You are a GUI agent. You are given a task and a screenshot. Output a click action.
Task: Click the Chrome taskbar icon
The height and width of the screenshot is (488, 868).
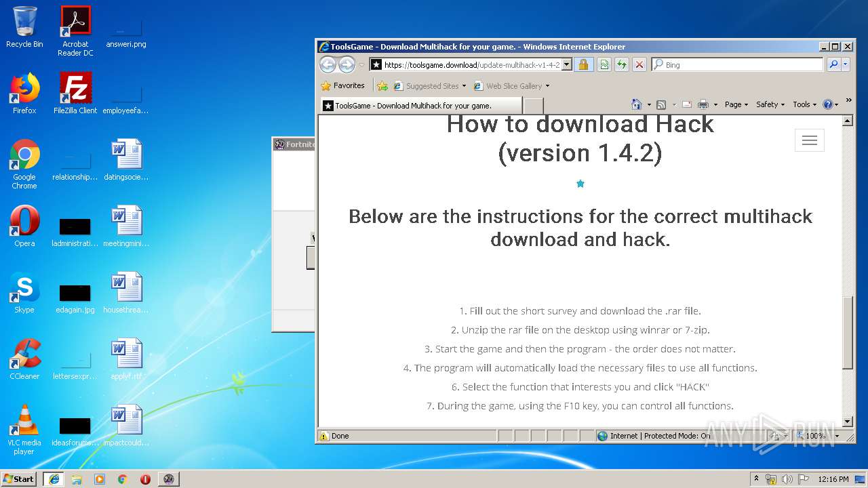[x=123, y=479]
